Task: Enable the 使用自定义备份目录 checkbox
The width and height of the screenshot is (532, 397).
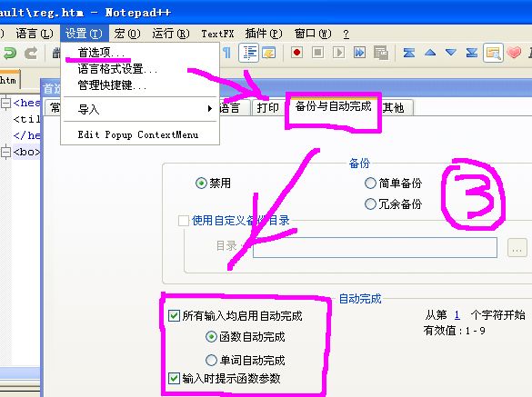Action: 184,221
